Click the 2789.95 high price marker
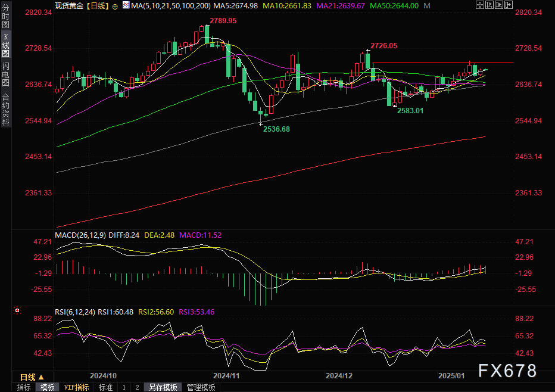555x392 pixels. coord(223,20)
